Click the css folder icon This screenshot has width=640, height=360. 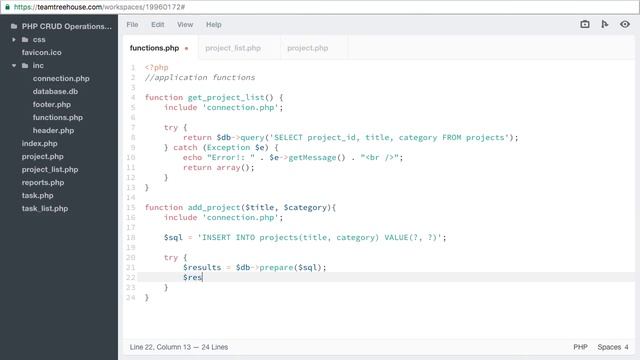click(x=25, y=40)
